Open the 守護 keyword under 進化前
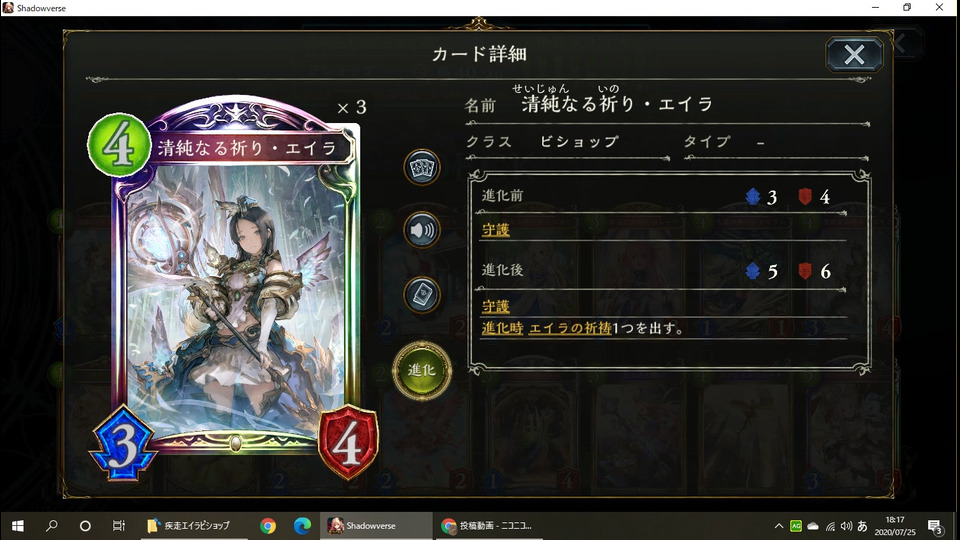The image size is (960, 540). click(495, 230)
